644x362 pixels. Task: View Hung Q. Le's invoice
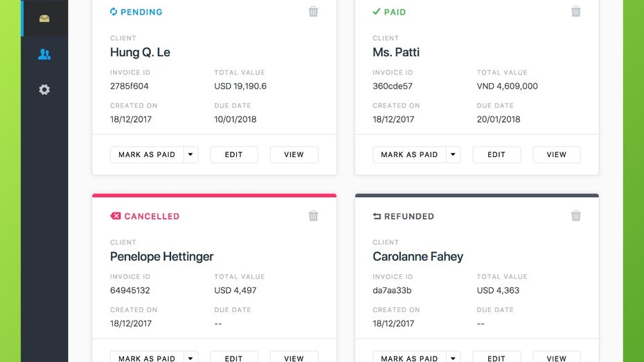(294, 154)
